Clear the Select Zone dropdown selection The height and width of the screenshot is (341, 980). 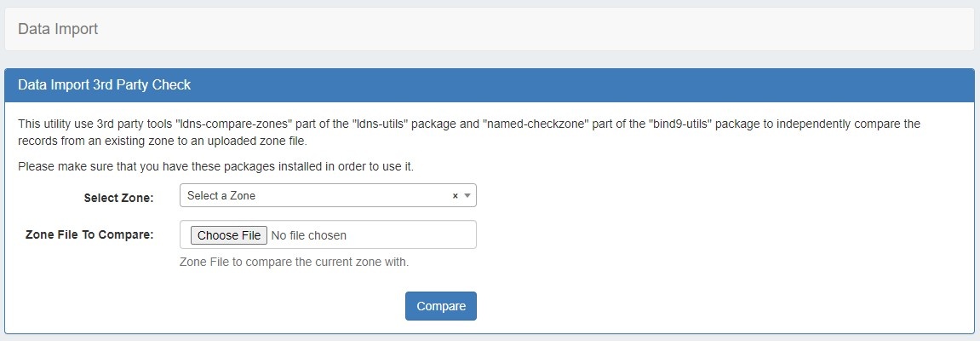[455, 196]
